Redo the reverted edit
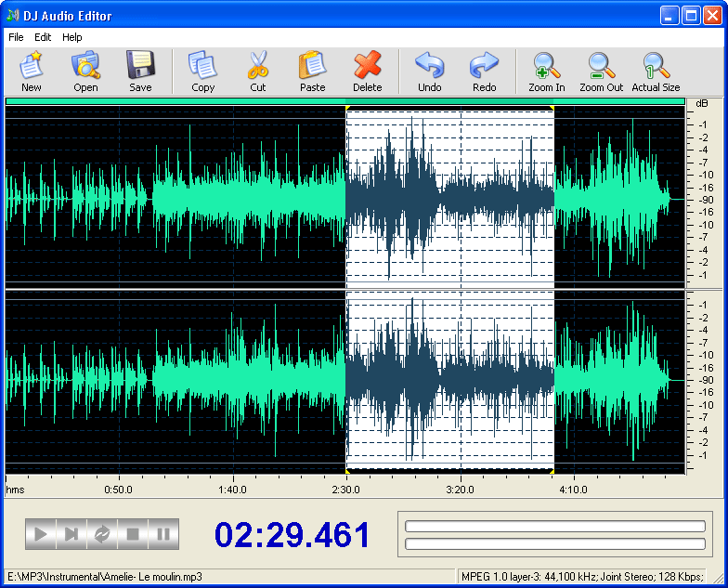Viewport: 728px width, 588px height. [x=485, y=72]
